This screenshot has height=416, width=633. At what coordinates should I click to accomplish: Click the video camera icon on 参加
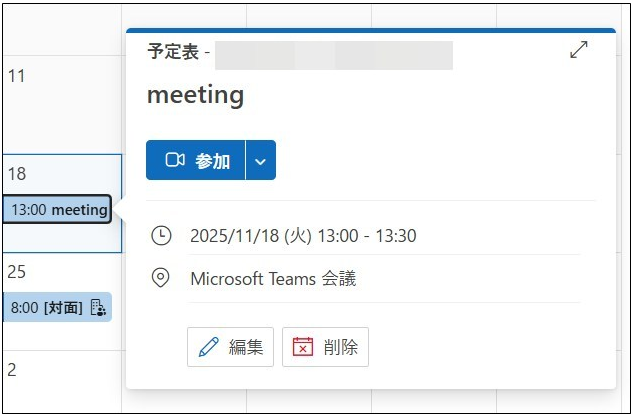point(175,160)
